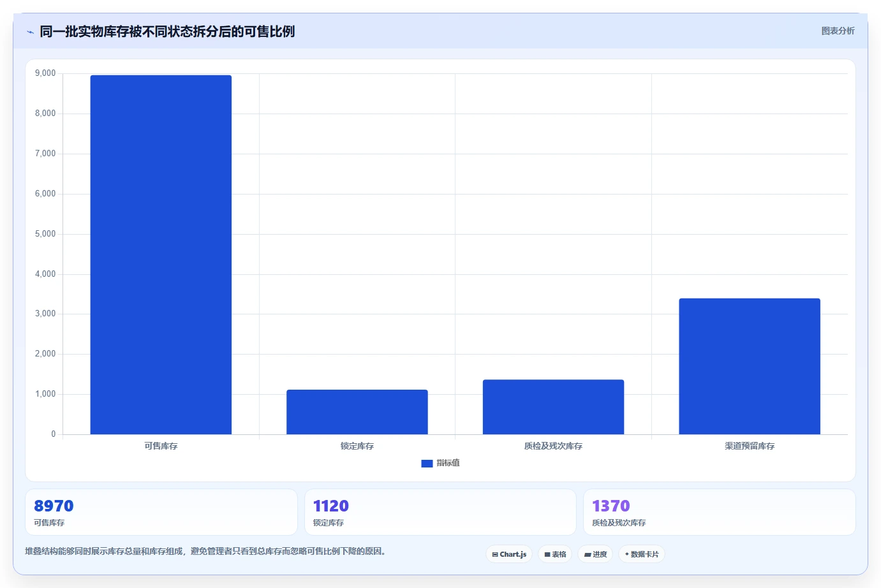The width and height of the screenshot is (881, 588).
Task: Click the 渠道预留库存 x-axis label
Action: click(750, 446)
